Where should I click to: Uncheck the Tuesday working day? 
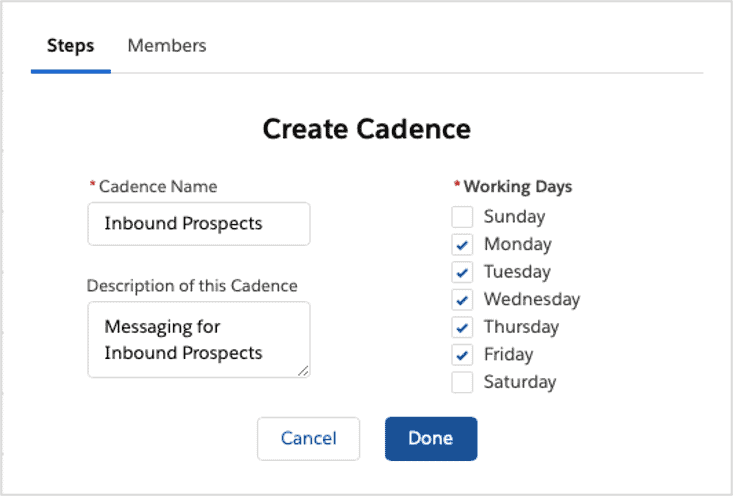(x=462, y=272)
